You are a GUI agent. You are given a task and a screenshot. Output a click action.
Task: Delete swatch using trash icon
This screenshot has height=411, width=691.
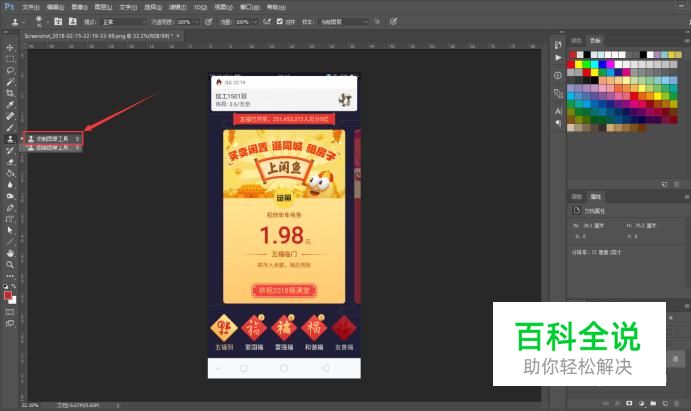tap(676, 184)
